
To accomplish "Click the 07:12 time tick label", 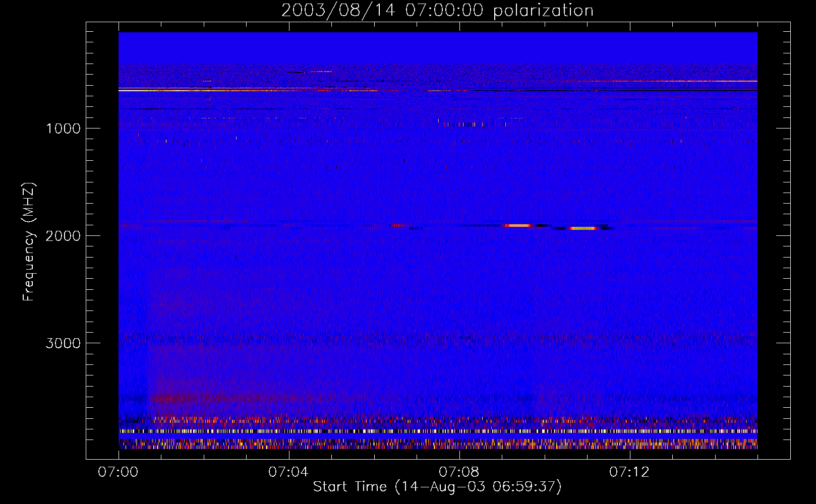I will 629,472.
